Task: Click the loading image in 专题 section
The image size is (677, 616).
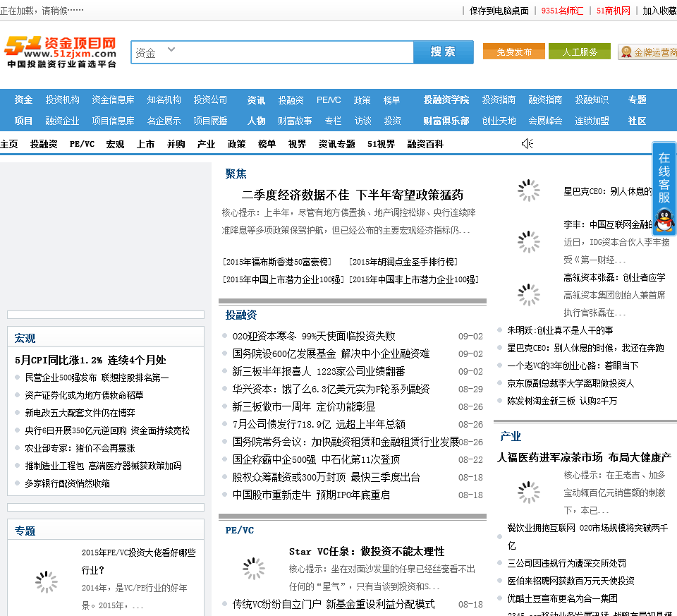Action: click(47, 581)
